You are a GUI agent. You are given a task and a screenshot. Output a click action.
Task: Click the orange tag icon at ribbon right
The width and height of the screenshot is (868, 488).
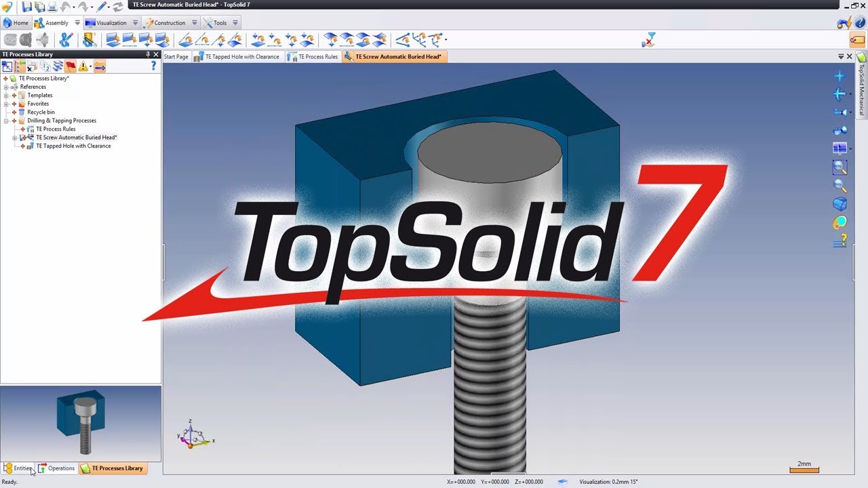[x=857, y=40]
